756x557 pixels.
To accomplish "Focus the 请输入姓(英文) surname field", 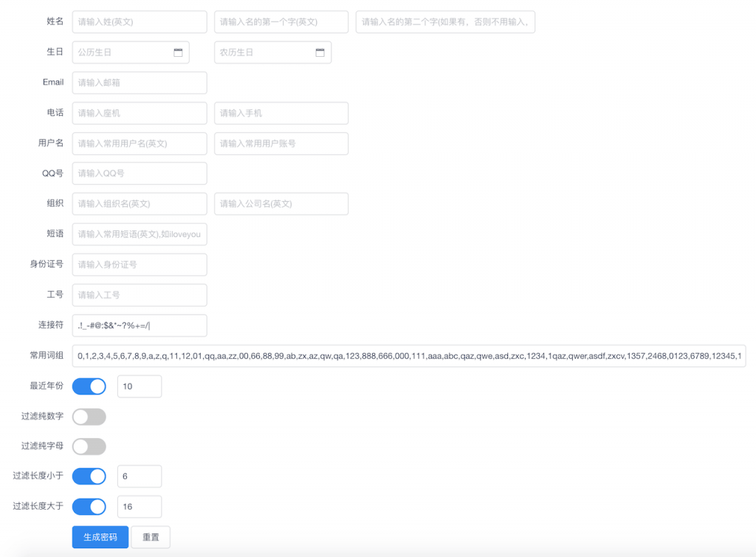I will click(140, 22).
